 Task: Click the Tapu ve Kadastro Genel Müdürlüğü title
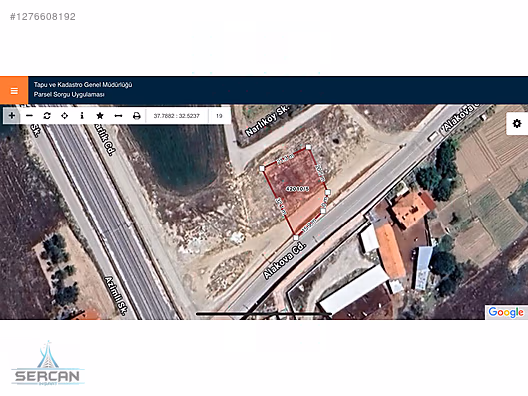click(x=83, y=85)
